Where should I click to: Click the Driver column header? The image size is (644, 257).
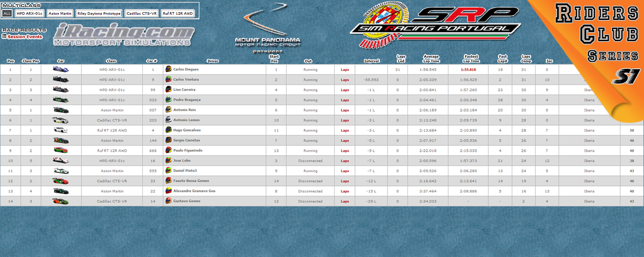(213, 61)
